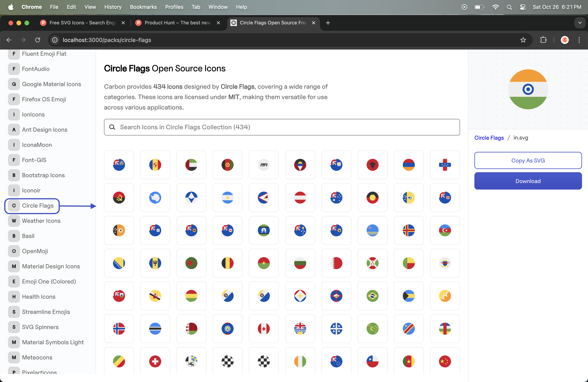Open the History menu

(113, 7)
